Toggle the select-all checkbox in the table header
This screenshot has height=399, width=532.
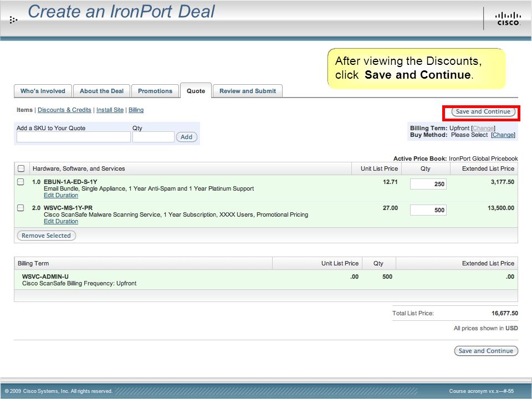point(21,168)
